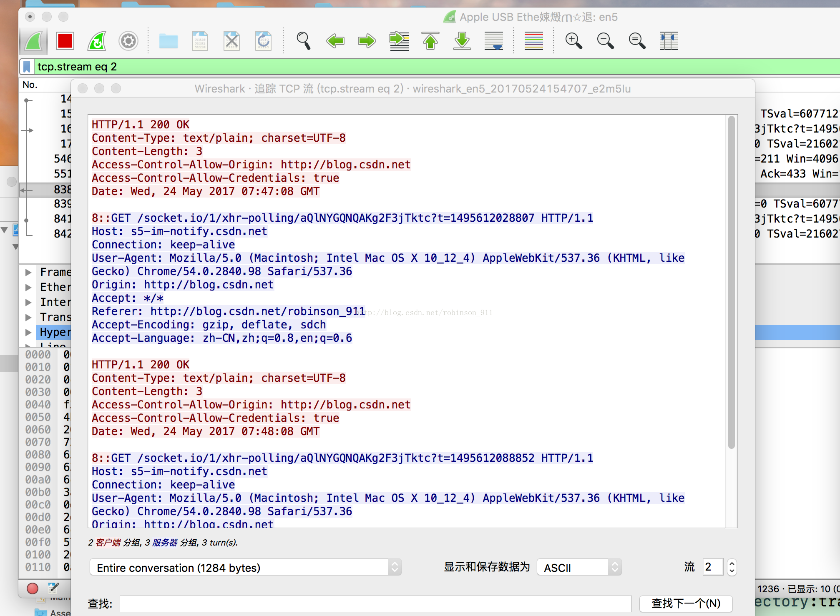The height and width of the screenshot is (616, 840).
Task: Click Date: Wed, 24 May 2017 07:48:08 line
Action: click(206, 431)
